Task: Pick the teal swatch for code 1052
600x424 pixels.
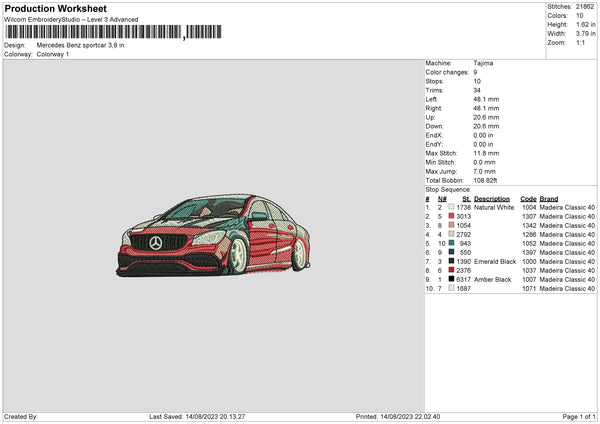Action: coord(452,243)
